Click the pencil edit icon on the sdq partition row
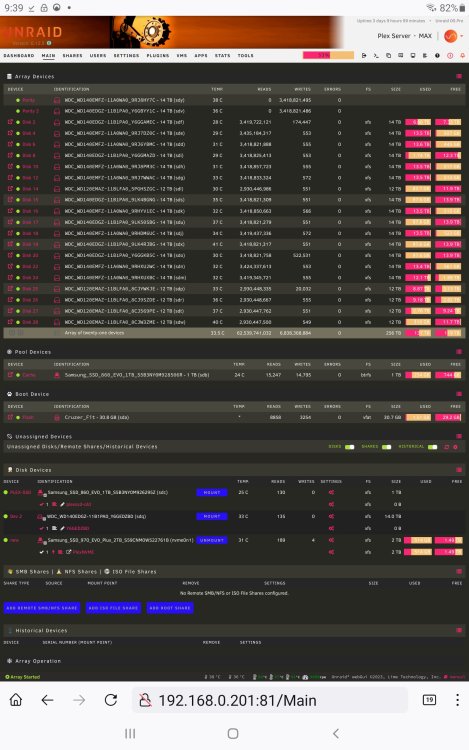Image resolution: width=469 pixels, height=750 pixels. pos(62,528)
